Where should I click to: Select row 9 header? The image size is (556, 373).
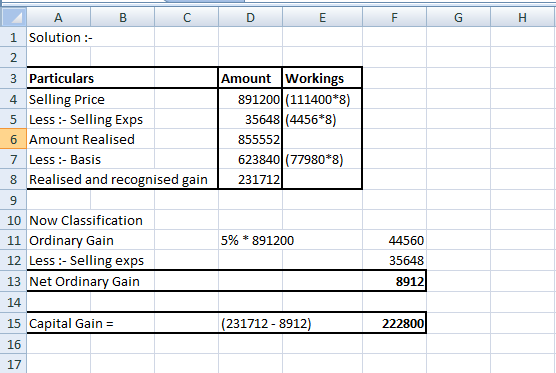[x=13, y=200]
